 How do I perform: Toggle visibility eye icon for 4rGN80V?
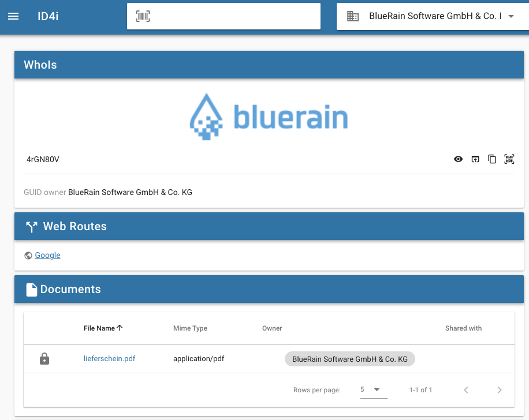[458, 159]
